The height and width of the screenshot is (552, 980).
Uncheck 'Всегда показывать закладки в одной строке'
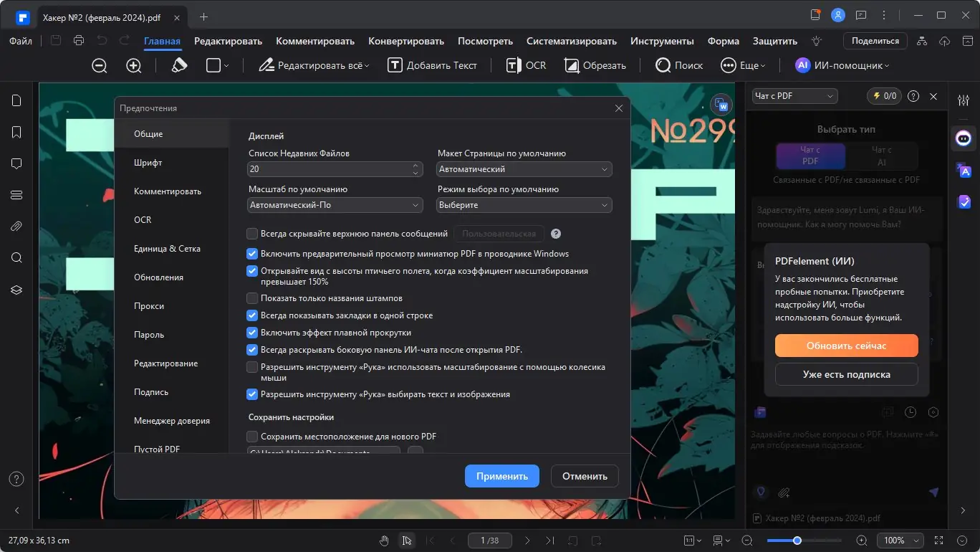252,315
